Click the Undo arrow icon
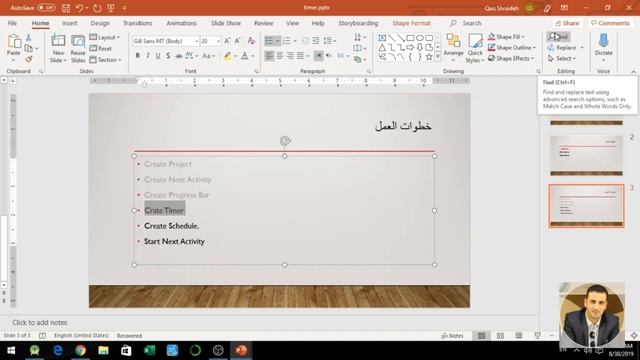This screenshot has width=640, height=360. point(80,8)
